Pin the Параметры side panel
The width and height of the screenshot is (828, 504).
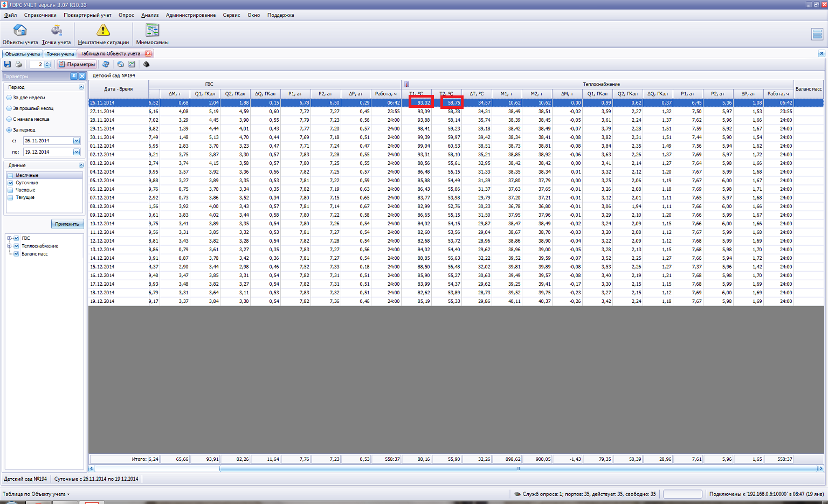click(x=74, y=76)
